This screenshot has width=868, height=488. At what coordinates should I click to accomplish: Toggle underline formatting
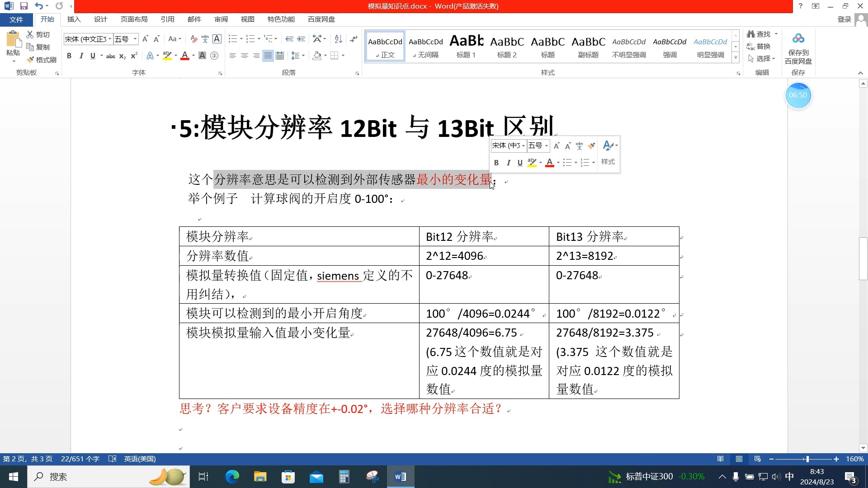click(x=92, y=56)
